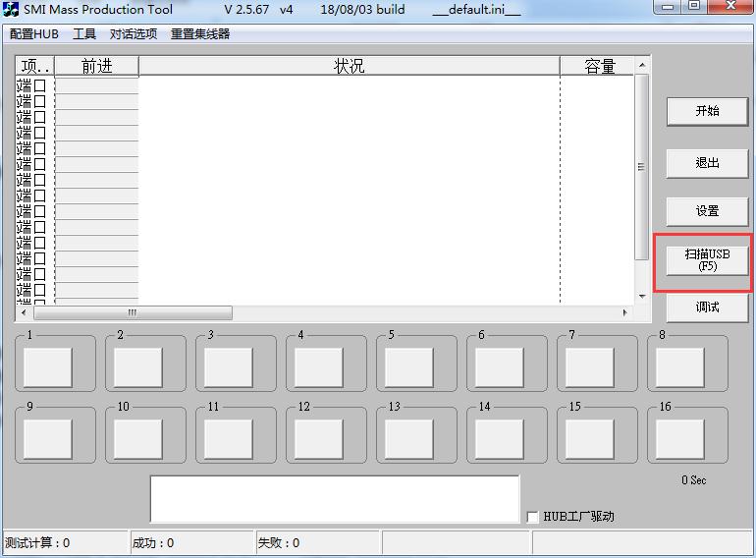The width and height of the screenshot is (756, 558).
Task: Click 扫描USB (F5) button
Action: click(707, 260)
